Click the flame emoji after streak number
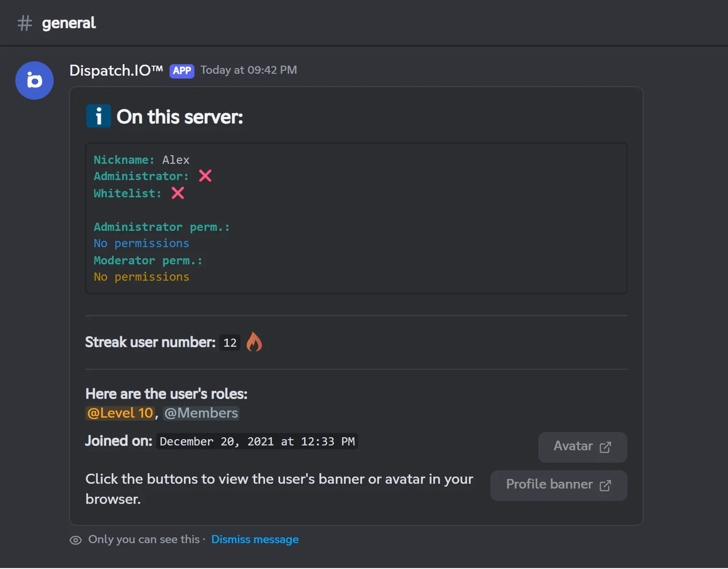 click(254, 342)
